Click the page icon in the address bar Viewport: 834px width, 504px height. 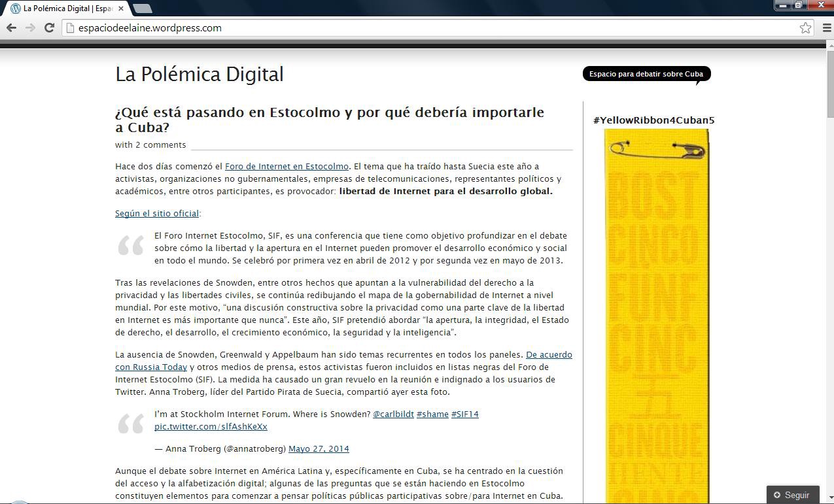coord(71,27)
